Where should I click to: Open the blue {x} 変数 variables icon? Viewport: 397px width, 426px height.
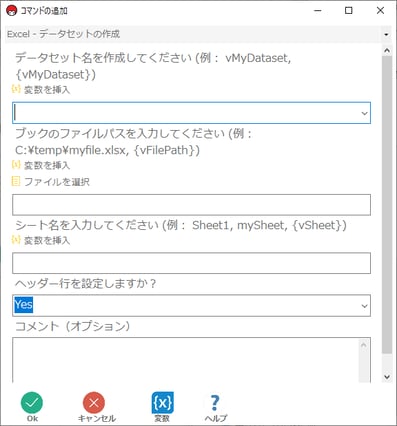tap(162, 403)
